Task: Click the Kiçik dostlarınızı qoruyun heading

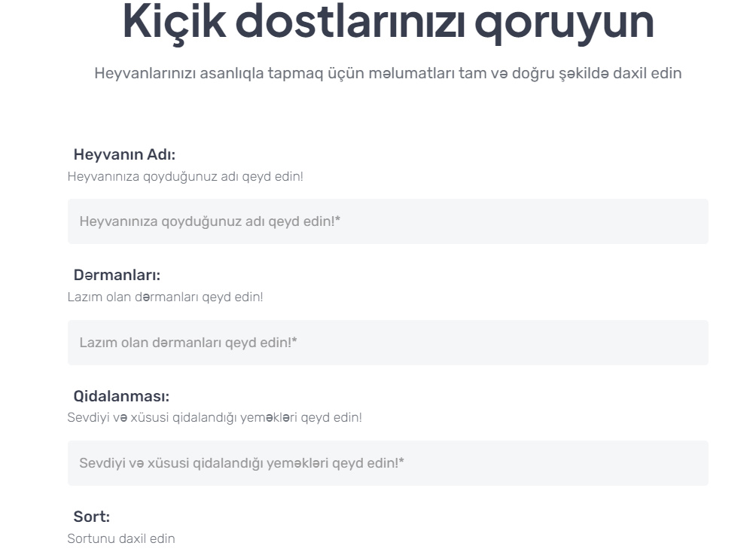Action: 378,24
